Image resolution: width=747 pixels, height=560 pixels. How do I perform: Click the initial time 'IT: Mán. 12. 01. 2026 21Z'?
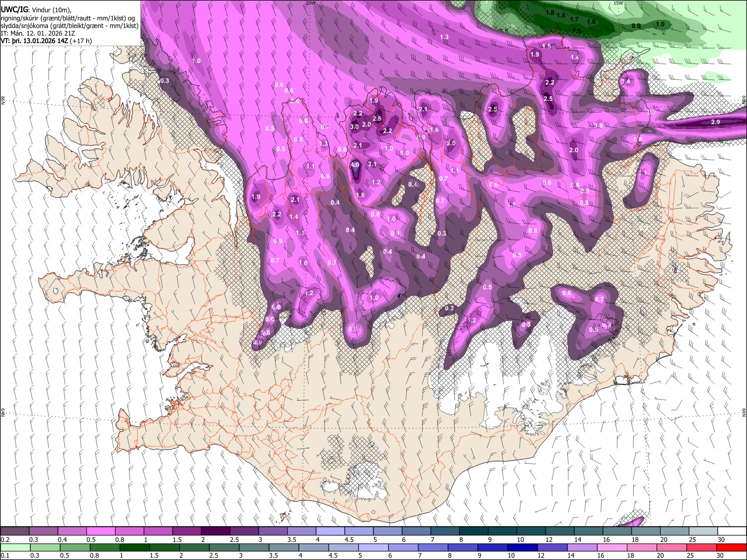tap(38, 33)
